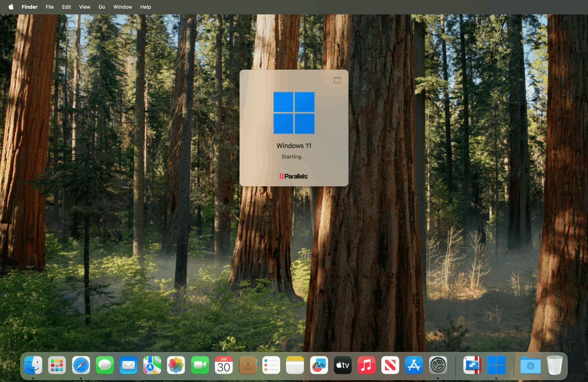The width and height of the screenshot is (588, 382).
Task: Open the Apple menu
Action: click(11, 7)
